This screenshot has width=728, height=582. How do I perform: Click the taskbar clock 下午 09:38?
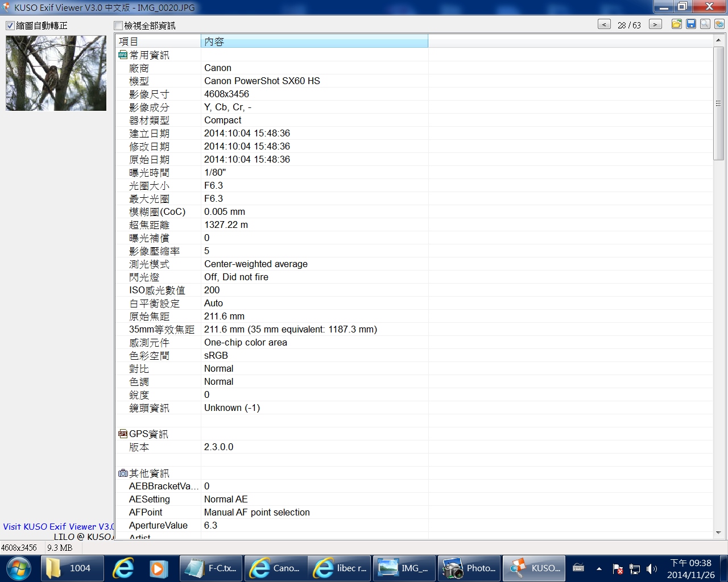691,568
